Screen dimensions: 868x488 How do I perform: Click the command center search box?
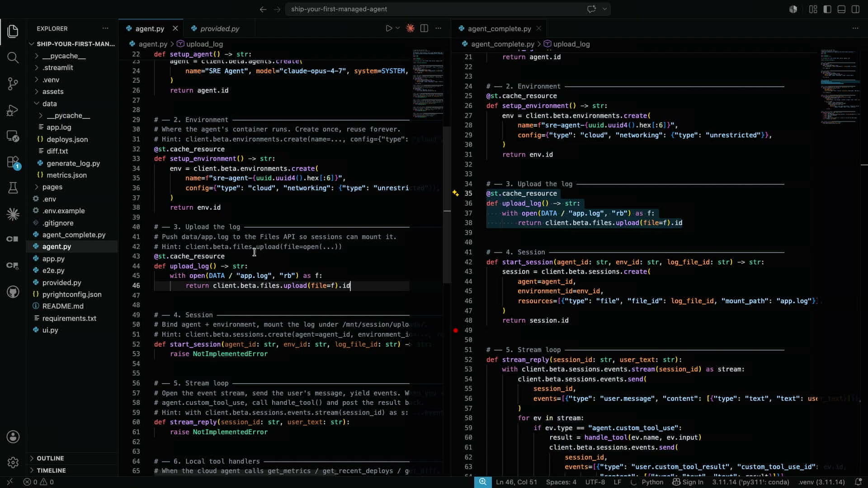[448, 9]
